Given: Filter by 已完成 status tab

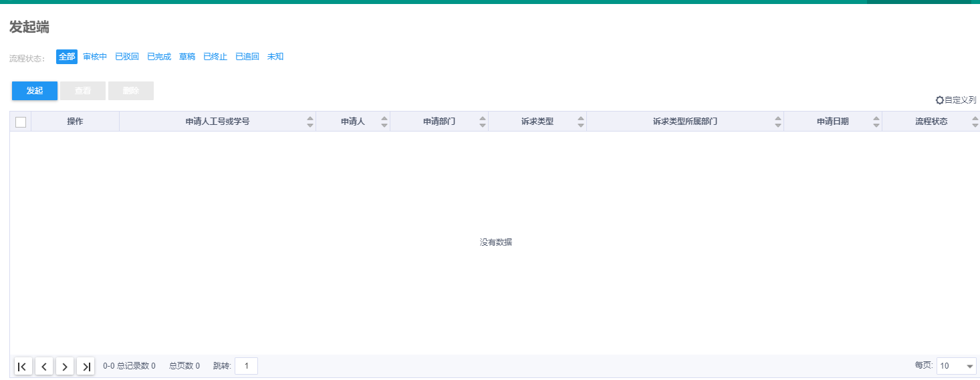Looking at the screenshot, I should tap(159, 57).
